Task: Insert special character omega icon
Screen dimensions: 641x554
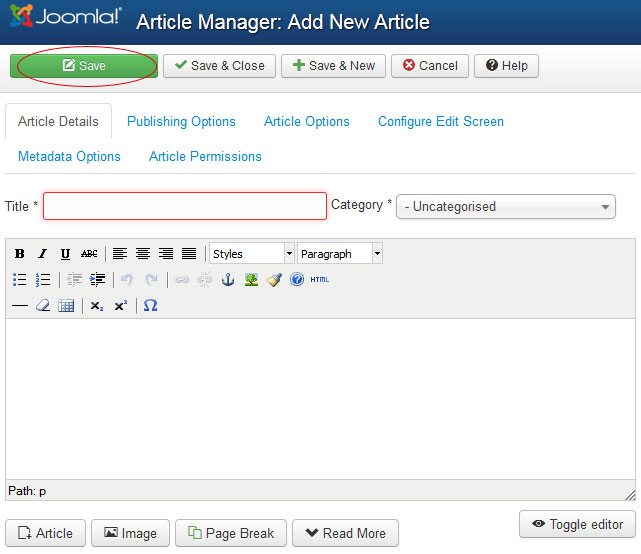Action: coord(150,305)
